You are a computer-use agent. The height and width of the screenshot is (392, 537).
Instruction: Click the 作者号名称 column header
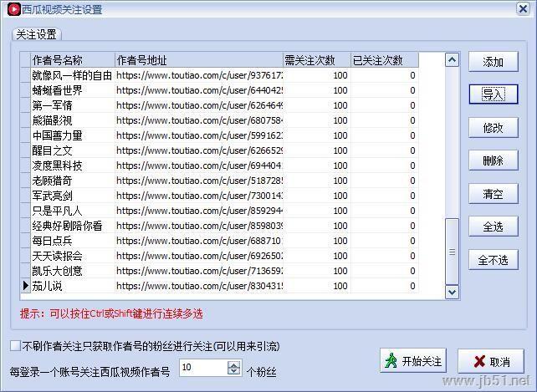(x=73, y=60)
